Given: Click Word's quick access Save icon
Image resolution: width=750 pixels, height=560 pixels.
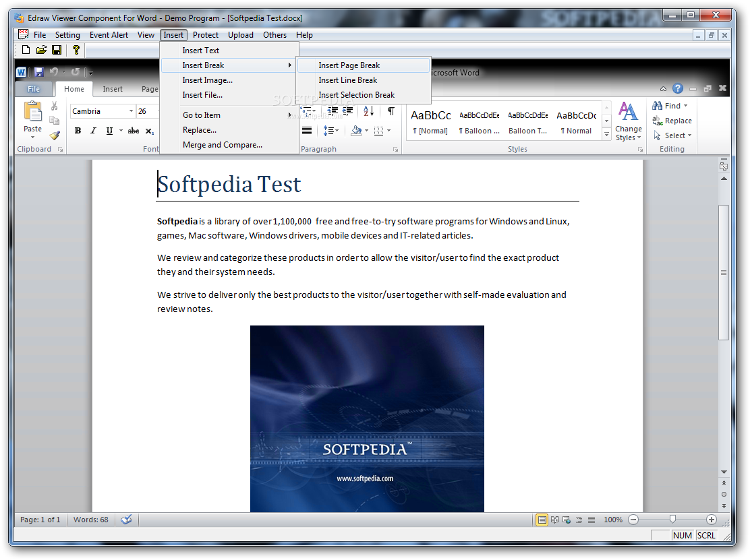Looking at the screenshot, I should (38, 72).
